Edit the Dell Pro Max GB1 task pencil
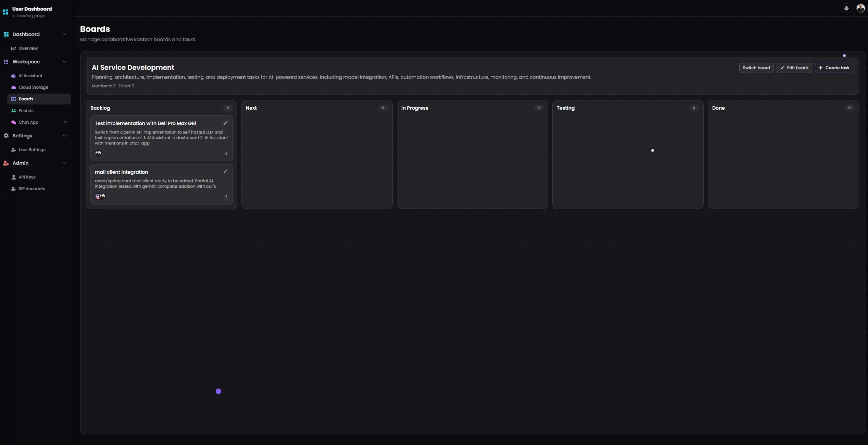This screenshot has width=868, height=445. point(225,123)
